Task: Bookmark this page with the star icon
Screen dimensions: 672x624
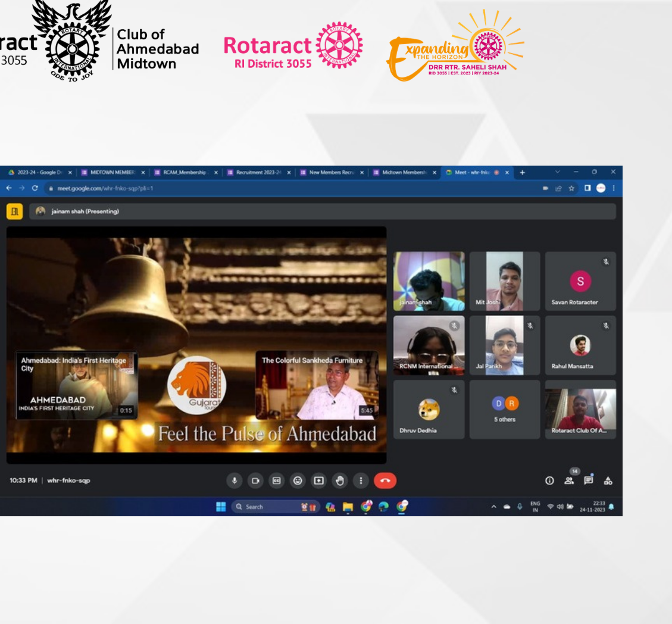Action: [x=571, y=188]
